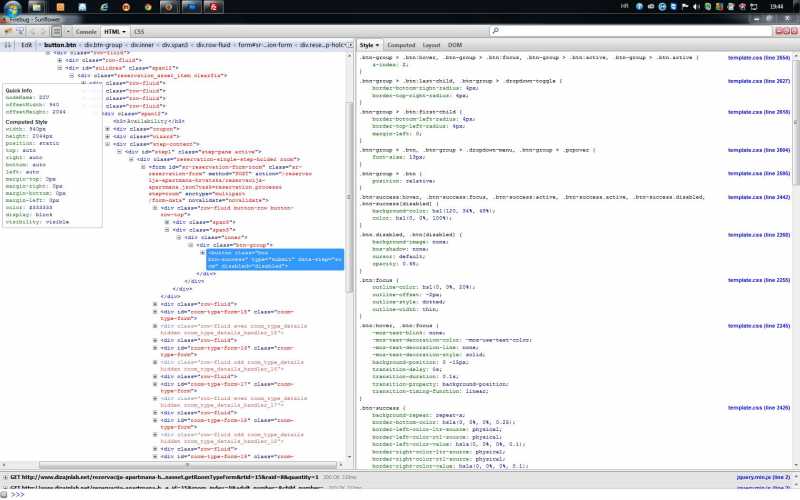The width and height of the screenshot is (800, 500).
Task: Click the Edit button in HTML panel
Action: (x=26, y=45)
